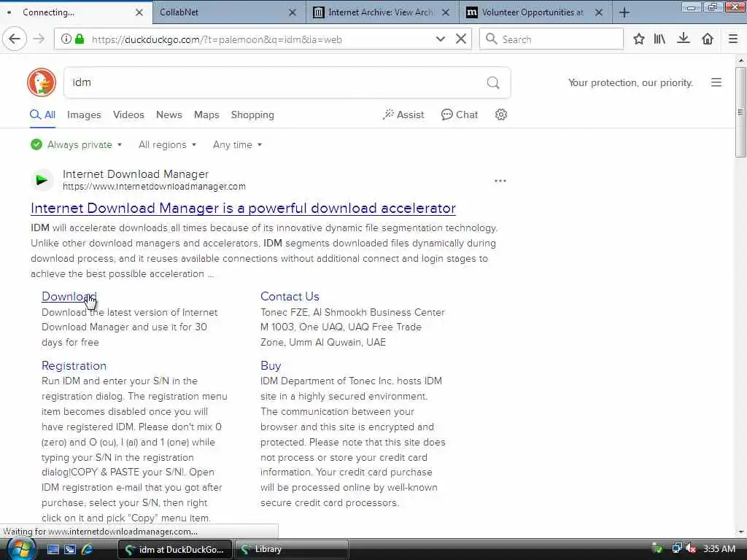Select the All results tab
This screenshot has width=747, height=560.
(x=43, y=114)
